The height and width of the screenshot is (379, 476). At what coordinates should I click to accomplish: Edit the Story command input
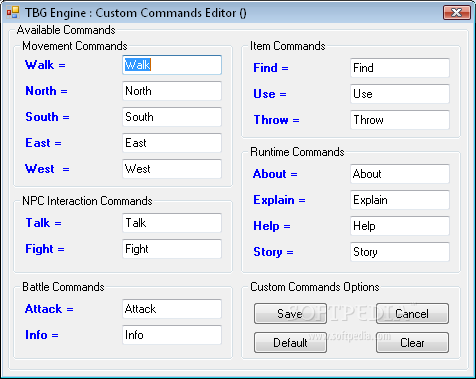pos(400,252)
